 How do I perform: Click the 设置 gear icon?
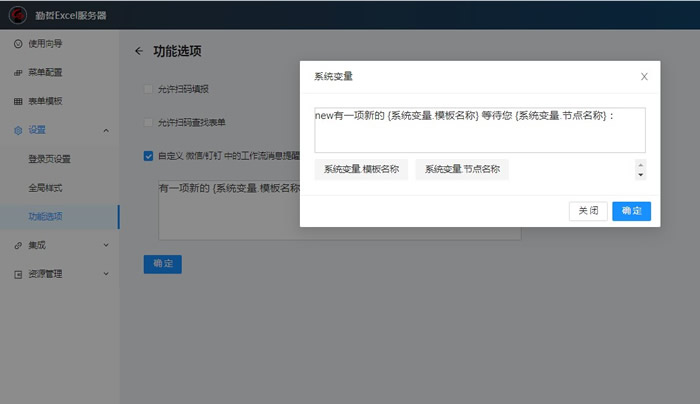(18, 130)
